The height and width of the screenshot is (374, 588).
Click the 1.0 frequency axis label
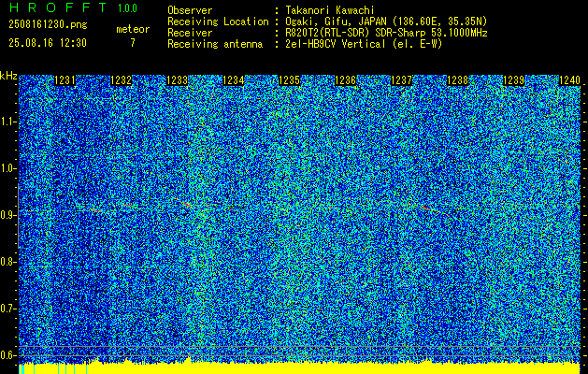[7, 168]
